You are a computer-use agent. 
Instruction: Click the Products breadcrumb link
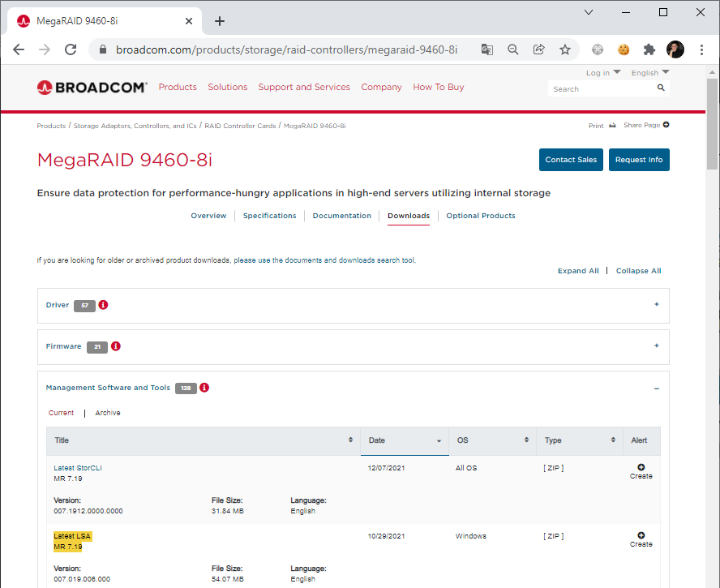coord(51,126)
